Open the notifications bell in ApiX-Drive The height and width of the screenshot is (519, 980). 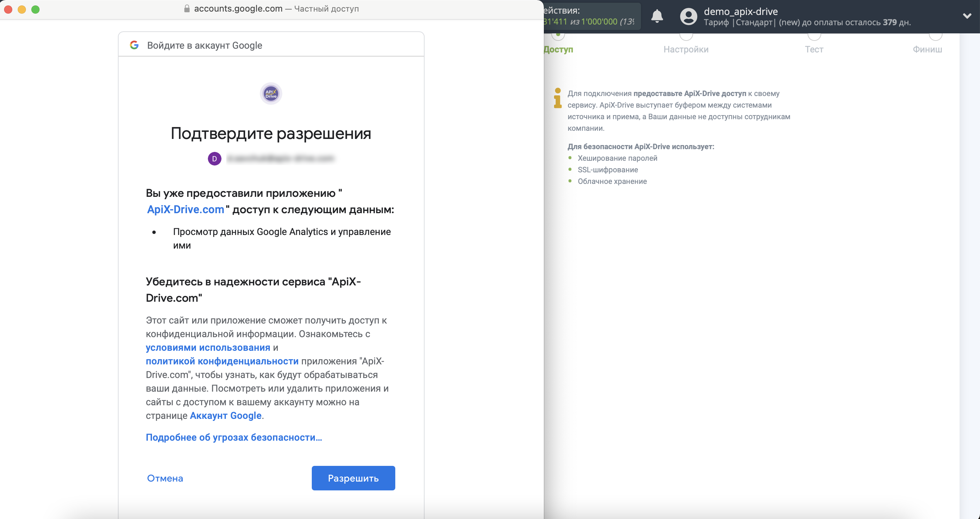pos(657,16)
